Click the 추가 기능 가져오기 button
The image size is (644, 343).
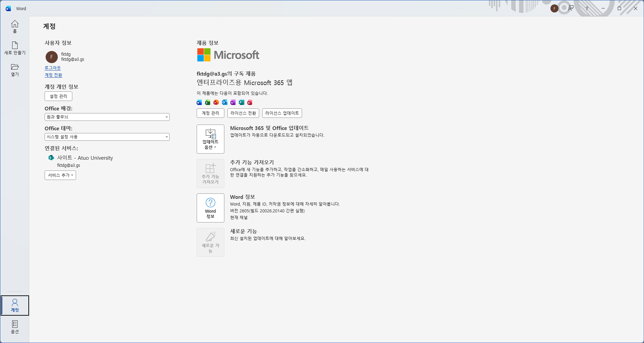[210, 174]
